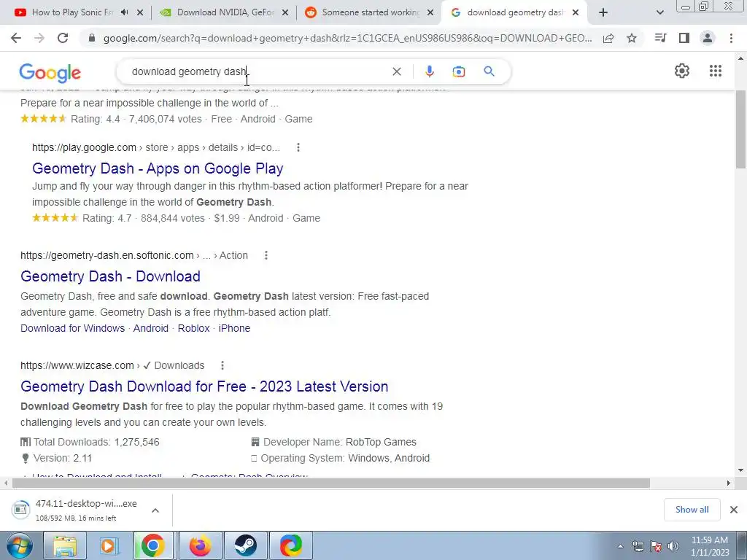Close the NVIDIA GeForce tab
Viewport: 747px width, 560px height.
(x=285, y=12)
